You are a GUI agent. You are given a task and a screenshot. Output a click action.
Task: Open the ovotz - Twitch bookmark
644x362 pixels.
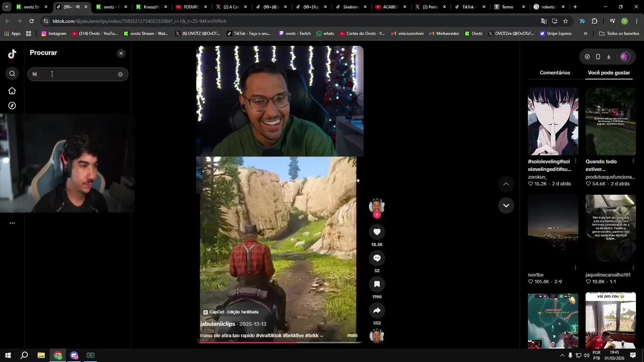point(294,34)
